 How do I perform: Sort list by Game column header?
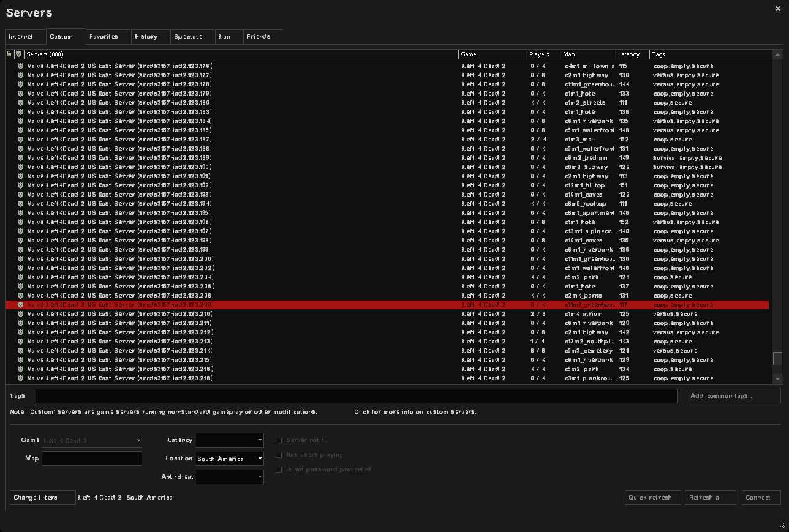coord(493,54)
